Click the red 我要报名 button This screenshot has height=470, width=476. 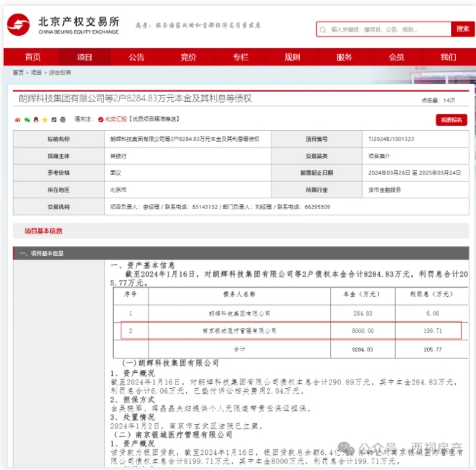tap(451, 120)
